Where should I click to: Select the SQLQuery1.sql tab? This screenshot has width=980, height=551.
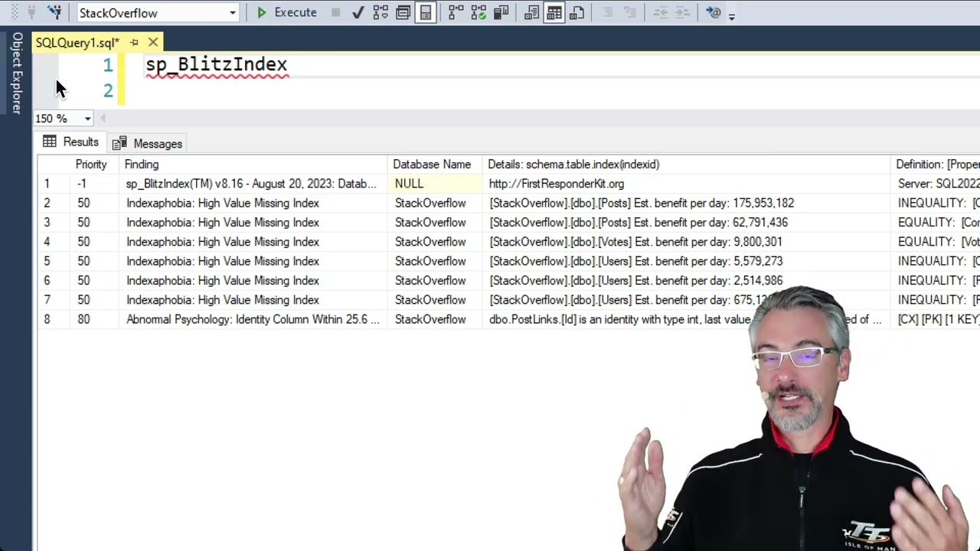tap(77, 43)
